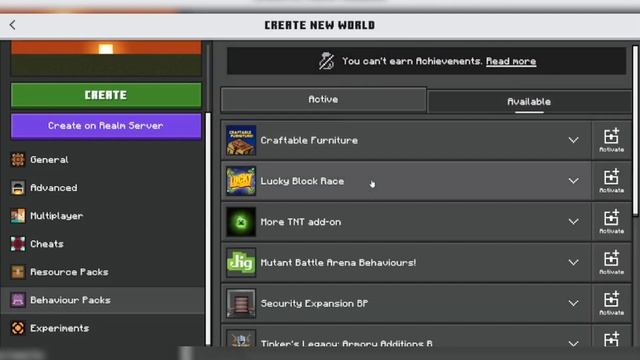Expand Security Expansion BP details chevron
Image resolution: width=640 pixels, height=360 pixels.
click(573, 303)
